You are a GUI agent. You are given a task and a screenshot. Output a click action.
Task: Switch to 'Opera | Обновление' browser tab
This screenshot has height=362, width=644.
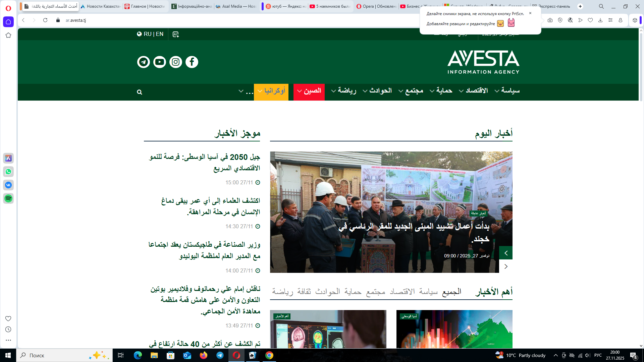pyautogui.click(x=376, y=6)
